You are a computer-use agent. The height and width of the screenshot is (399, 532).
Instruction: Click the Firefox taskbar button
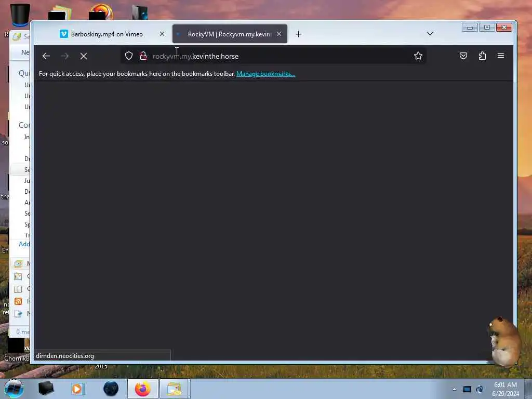click(x=142, y=389)
